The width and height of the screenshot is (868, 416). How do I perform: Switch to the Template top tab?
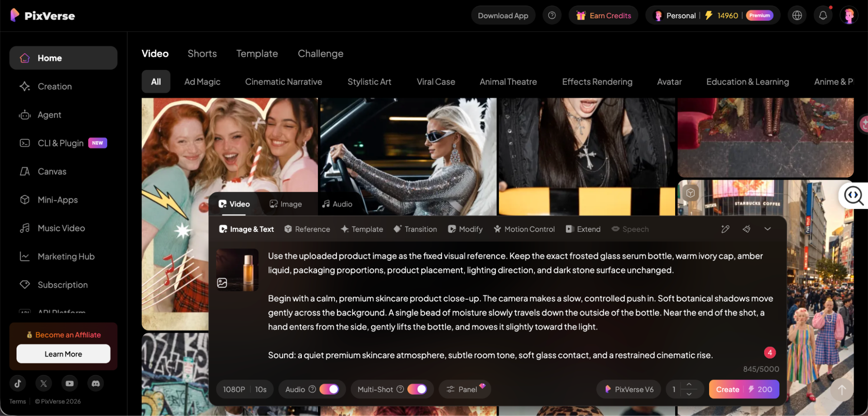[x=257, y=53]
